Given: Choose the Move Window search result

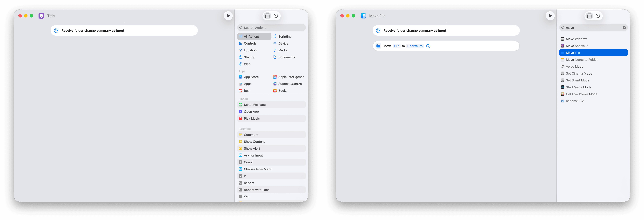Looking at the screenshot, I should click(x=576, y=39).
